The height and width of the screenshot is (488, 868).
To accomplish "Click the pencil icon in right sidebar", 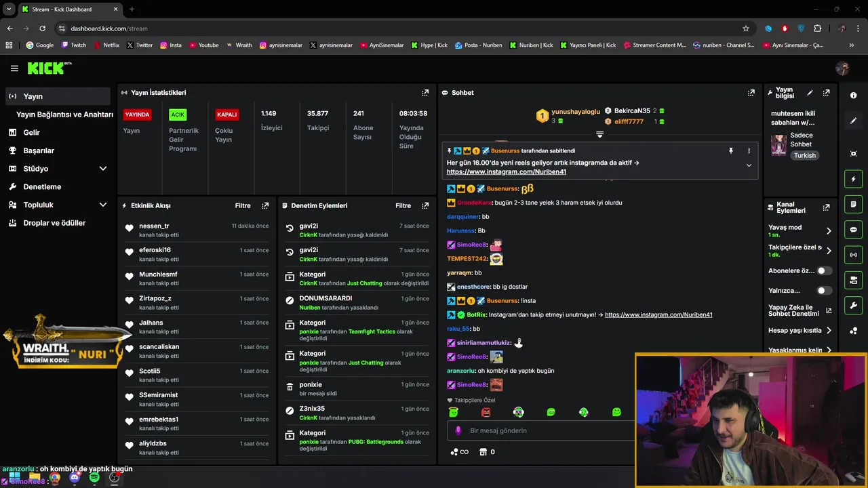I will (853, 121).
